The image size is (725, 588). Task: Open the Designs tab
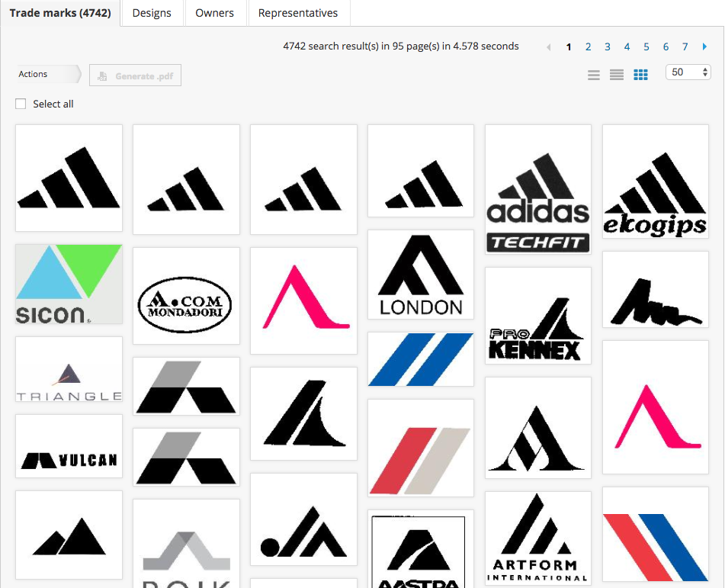click(x=152, y=13)
